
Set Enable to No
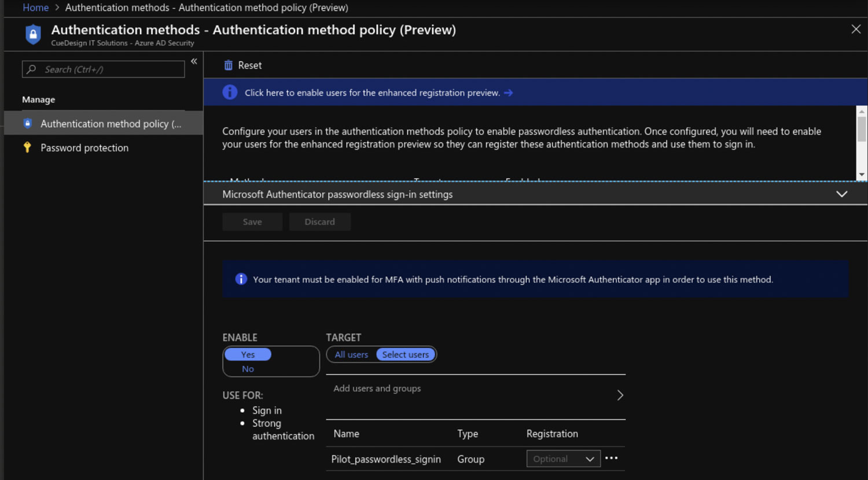(x=248, y=369)
